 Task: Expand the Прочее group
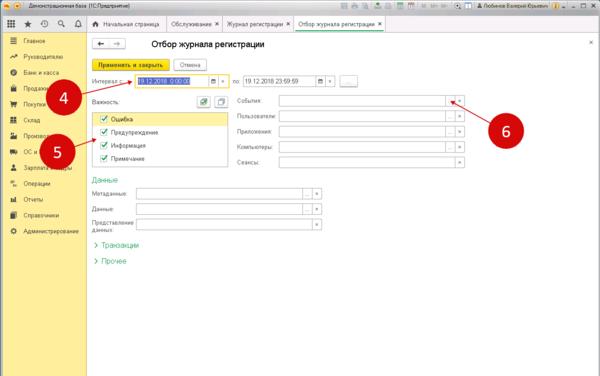click(110, 261)
